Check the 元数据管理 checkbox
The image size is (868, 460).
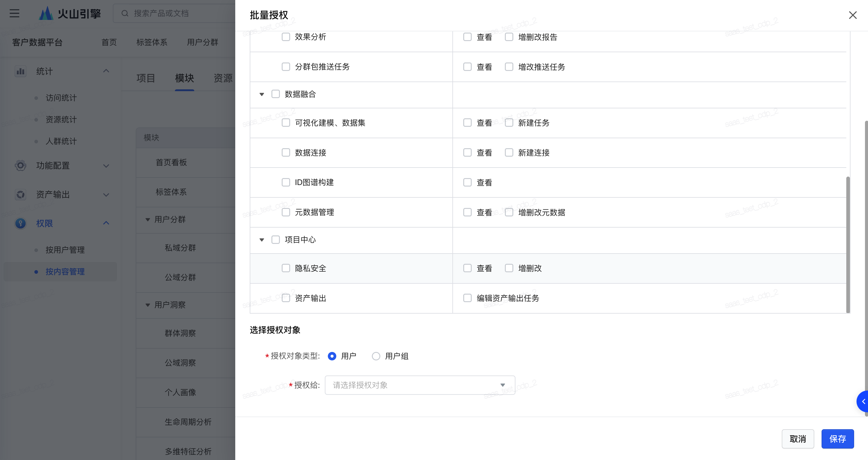pos(286,212)
